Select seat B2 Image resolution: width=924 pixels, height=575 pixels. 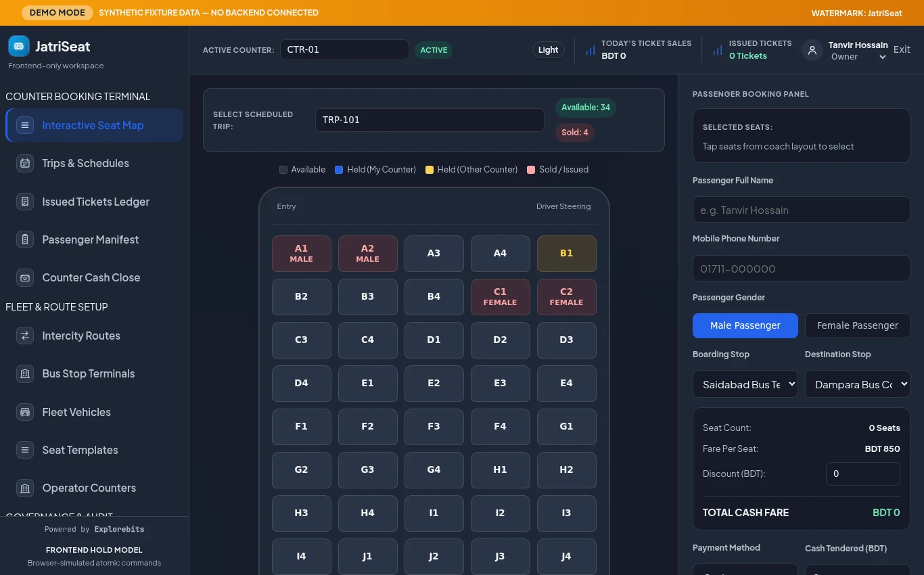301,297
